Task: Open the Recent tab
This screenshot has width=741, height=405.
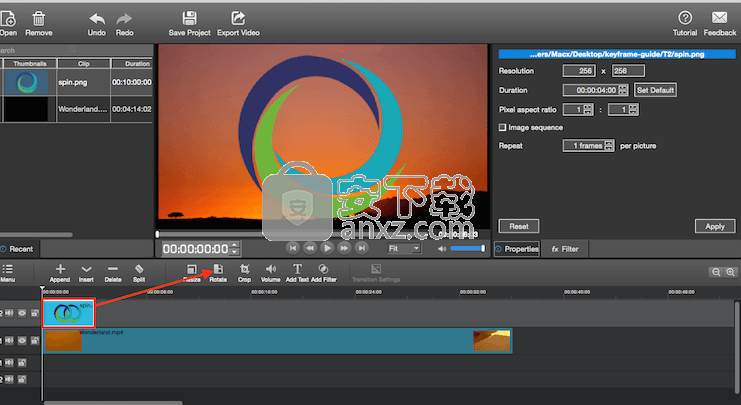Action: point(17,249)
